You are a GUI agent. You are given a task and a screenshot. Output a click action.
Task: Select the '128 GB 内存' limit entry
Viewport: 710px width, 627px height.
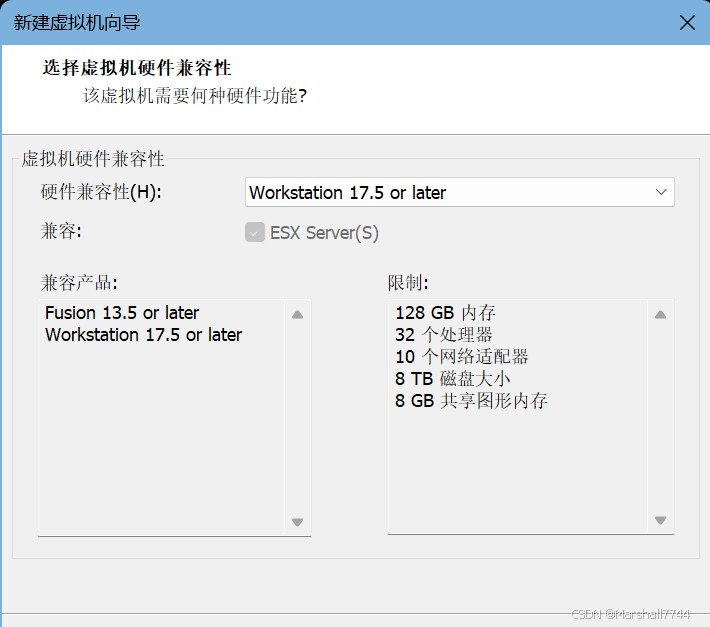tap(446, 313)
